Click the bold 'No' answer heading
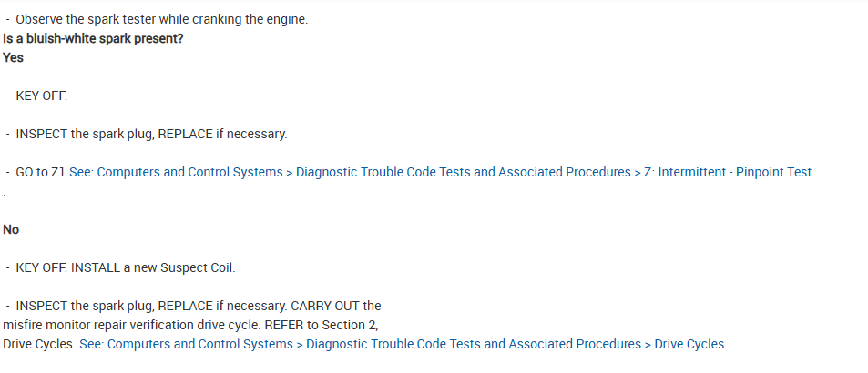Image resolution: width=868 pixels, height=373 pixels. (11, 229)
